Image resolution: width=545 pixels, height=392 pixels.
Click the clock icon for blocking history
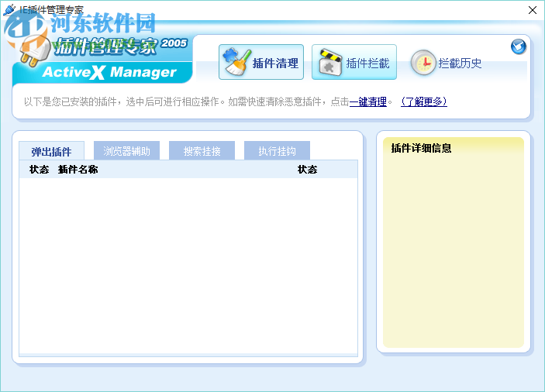423,63
